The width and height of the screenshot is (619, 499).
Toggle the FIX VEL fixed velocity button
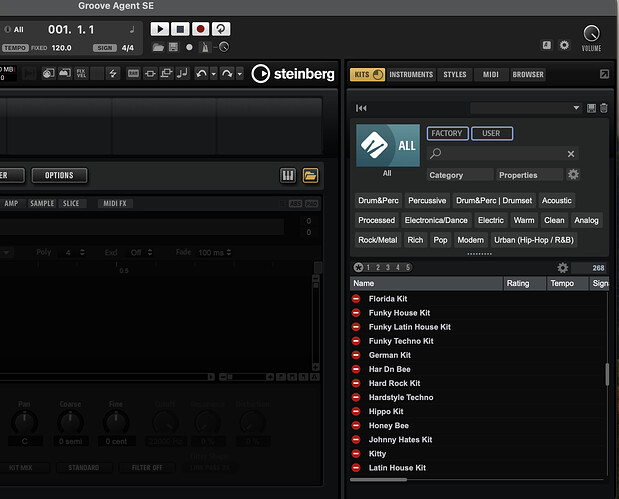pos(81,73)
